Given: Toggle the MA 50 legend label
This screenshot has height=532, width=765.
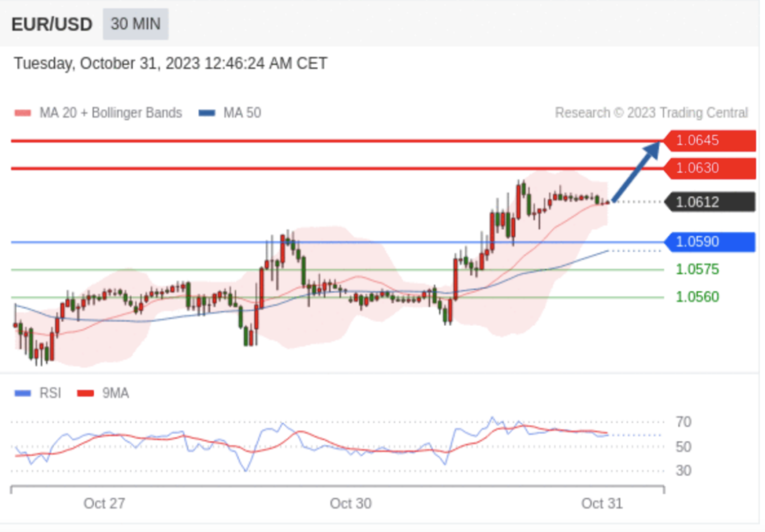Looking at the screenshot, I should (242, 113).
